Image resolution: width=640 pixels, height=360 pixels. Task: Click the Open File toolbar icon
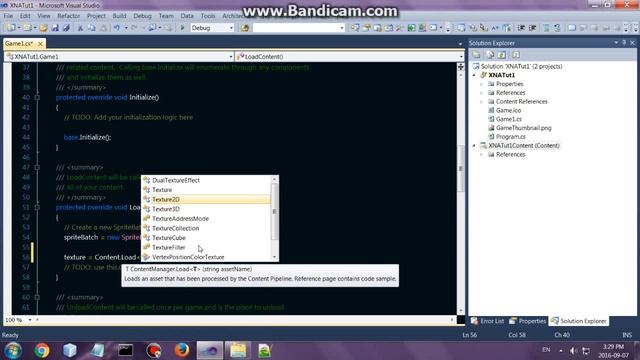tap(43, 28)
